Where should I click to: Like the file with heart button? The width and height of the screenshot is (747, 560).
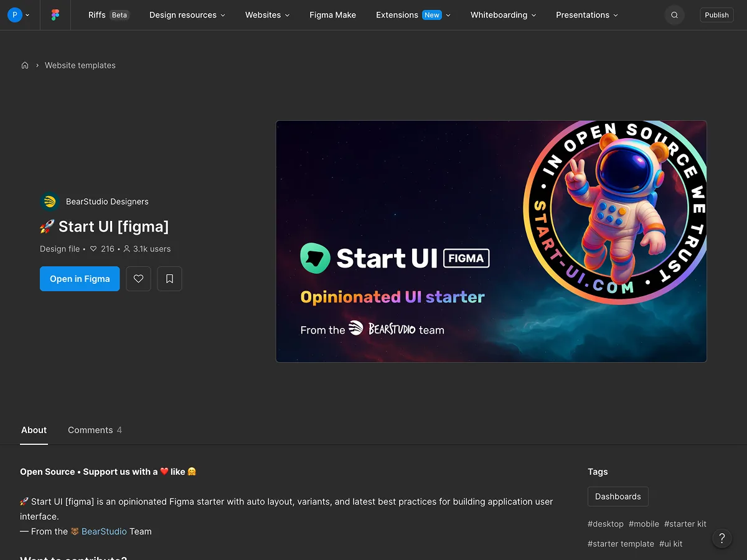point(138,279)
